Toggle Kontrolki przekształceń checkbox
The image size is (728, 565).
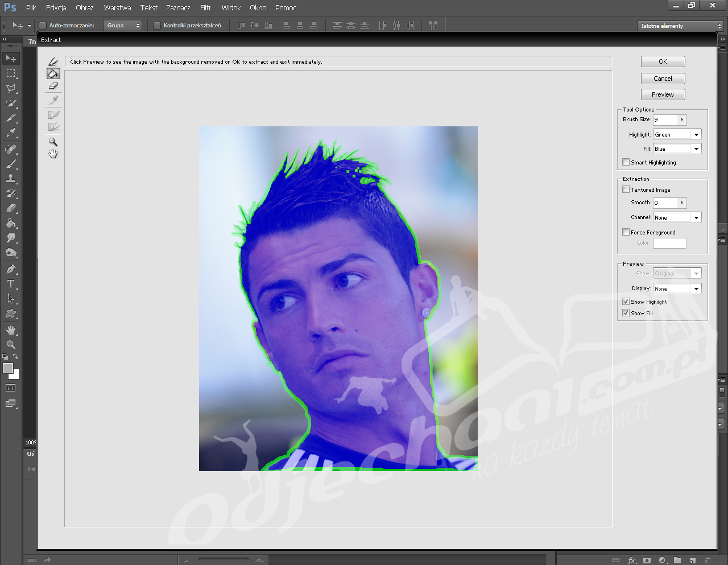tap(157, 26)
